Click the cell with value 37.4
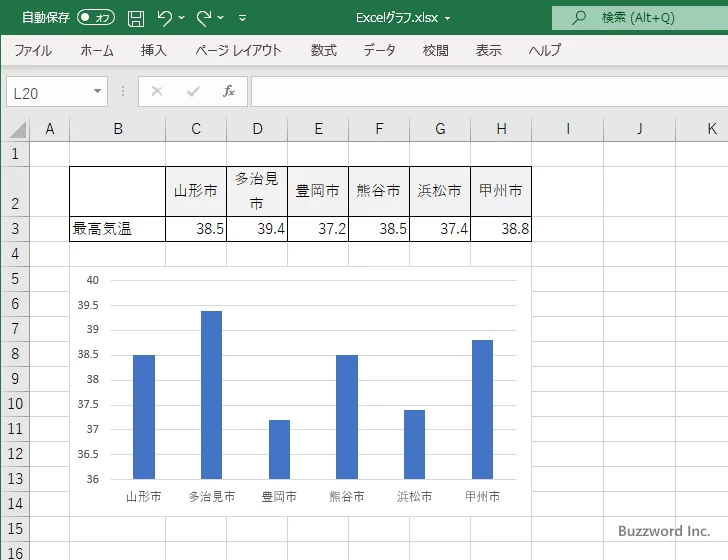The height and width of the screenshot is (560, 728). click(440, 229)
